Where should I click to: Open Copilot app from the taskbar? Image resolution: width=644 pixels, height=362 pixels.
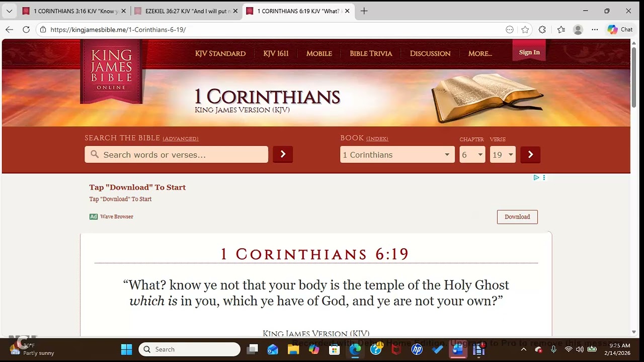314,349
